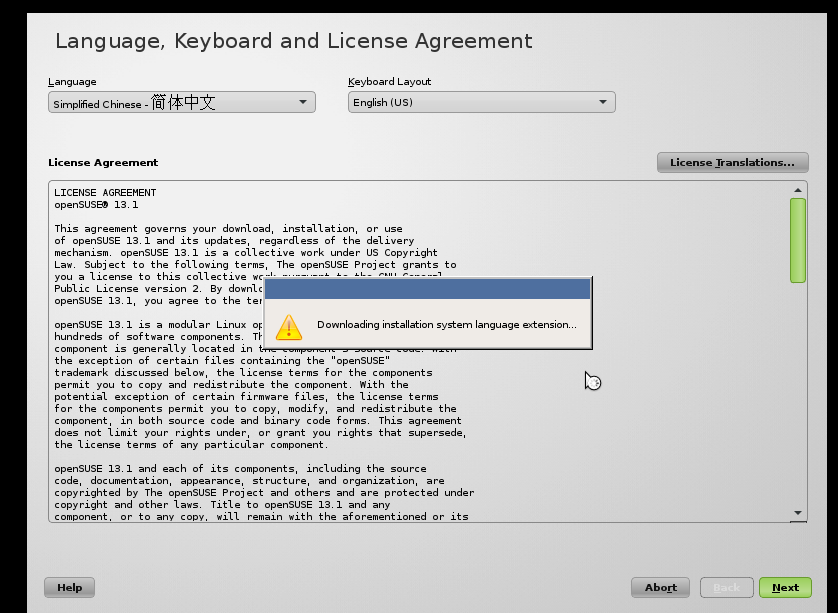Click the "openSUSE® 13.1" line in license
Image resolution: width=838 pixels, height=613 pixels.
click(x=96, y=205)
